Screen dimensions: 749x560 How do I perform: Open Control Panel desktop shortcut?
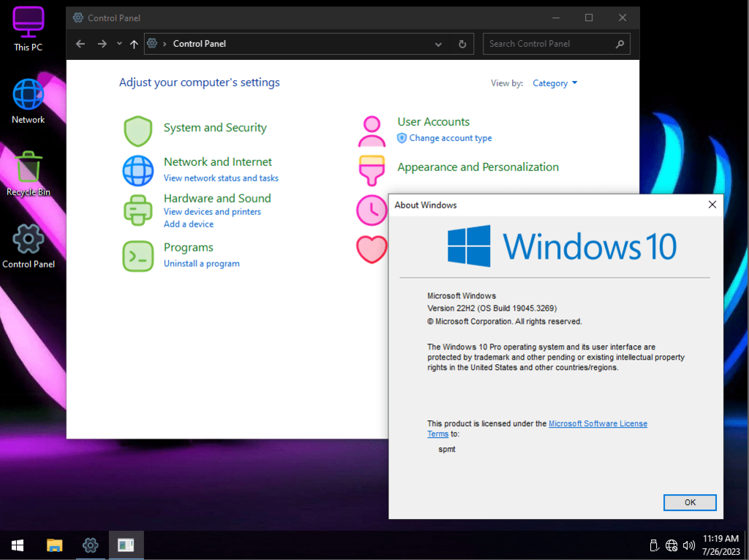[x=29, y=246]
